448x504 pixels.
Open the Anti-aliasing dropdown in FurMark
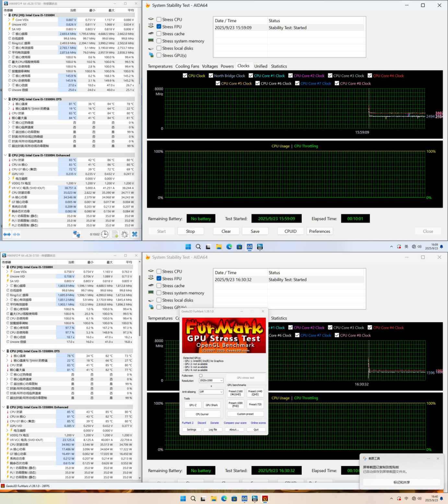pos(211,392)
